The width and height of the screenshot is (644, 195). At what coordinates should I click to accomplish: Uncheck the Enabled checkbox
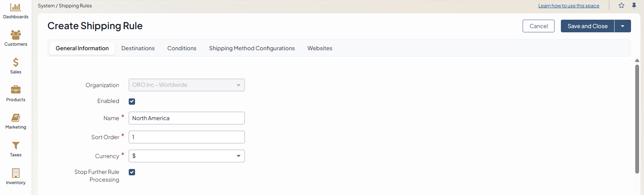pos(132,102)
